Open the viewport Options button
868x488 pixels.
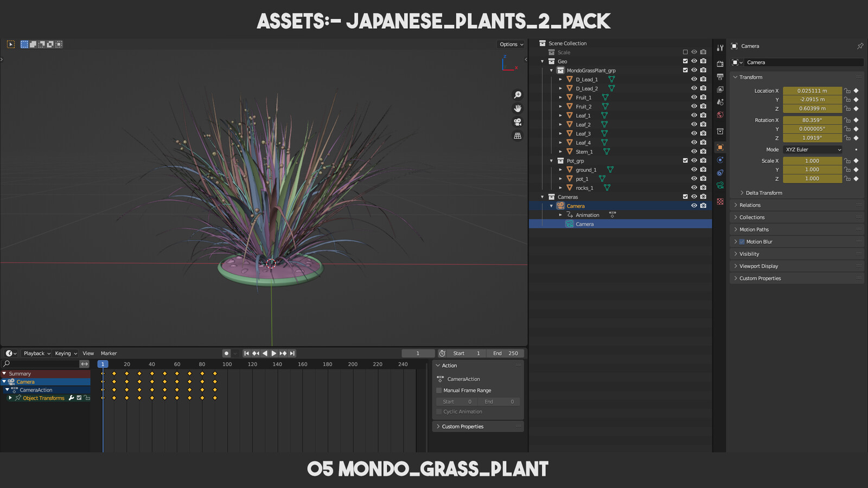[511, 44]
